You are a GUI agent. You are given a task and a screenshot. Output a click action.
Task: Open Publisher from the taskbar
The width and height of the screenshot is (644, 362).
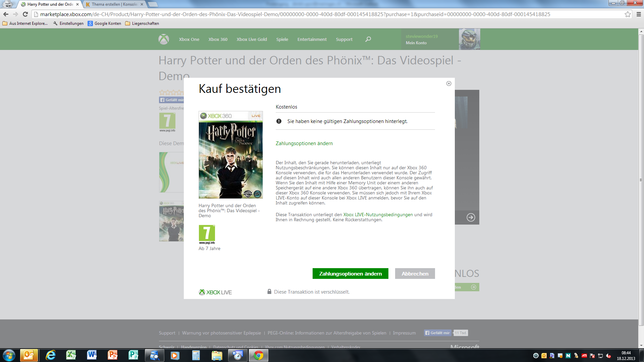[133, 355]
